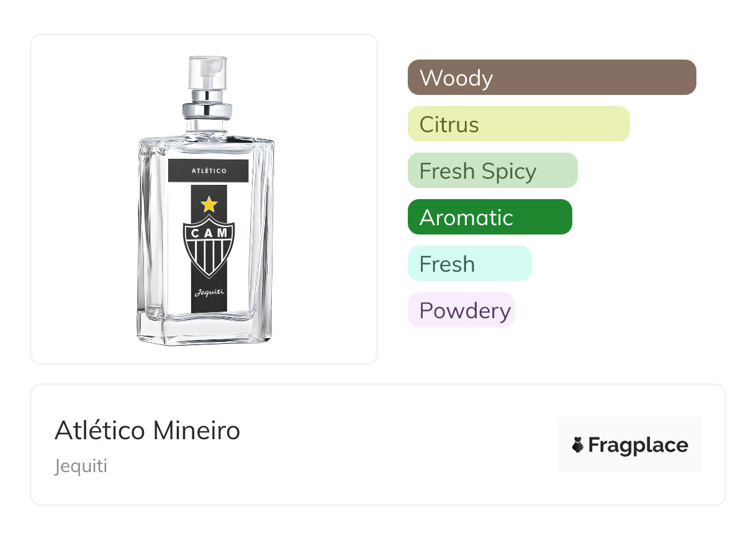Select the Fresh accord bar
Image resolution: width=756 pixels, height=536 pixels.
click(469, 264)
